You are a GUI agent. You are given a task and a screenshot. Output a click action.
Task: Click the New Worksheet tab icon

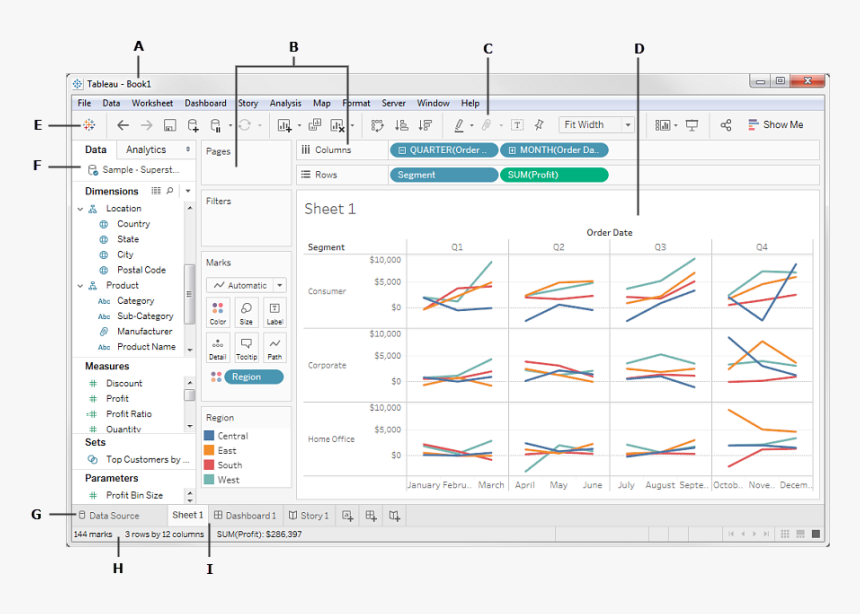[348, 516]
